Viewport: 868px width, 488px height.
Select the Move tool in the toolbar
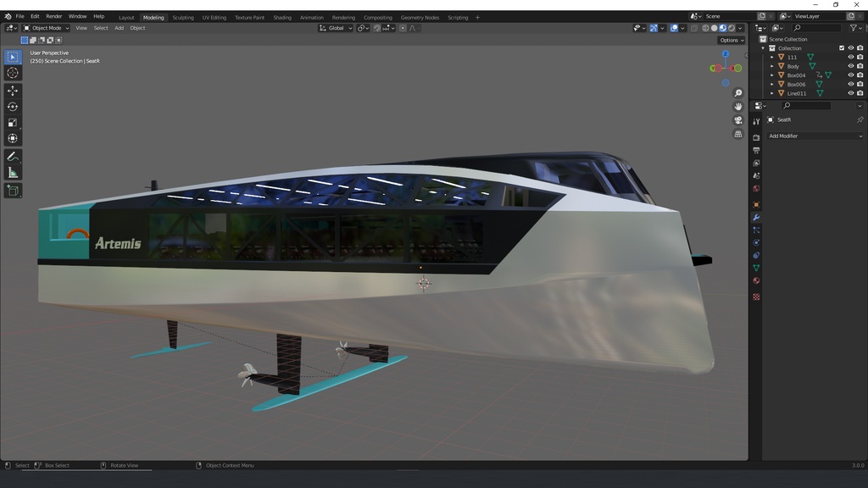[13, 91]
